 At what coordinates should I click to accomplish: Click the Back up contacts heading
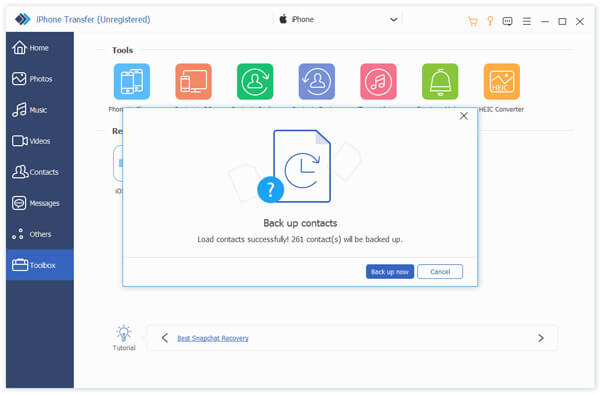tap(300, 223)
